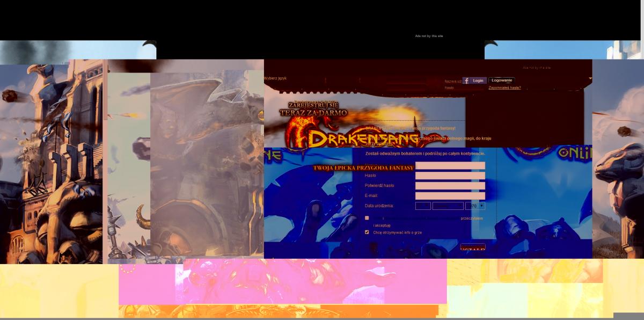The image size is (644, 320).
Task: Open the Wybierz język language selector
Action: point(275,78)
